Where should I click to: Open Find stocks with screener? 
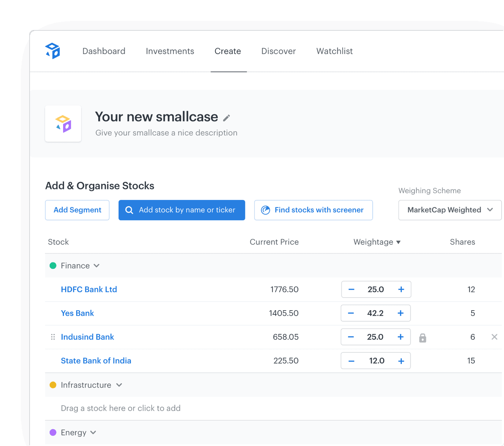(313, 210)
